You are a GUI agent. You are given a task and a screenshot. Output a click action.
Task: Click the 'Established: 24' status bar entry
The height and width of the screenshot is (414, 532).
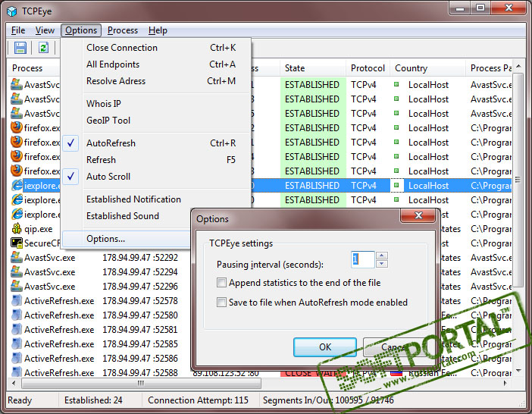coord(93,400)
